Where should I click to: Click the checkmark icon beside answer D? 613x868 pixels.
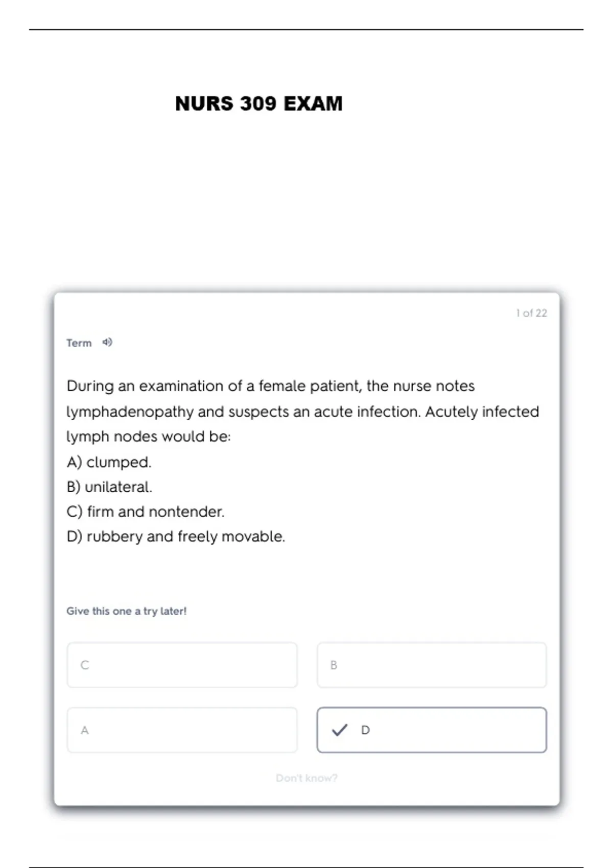340,730
